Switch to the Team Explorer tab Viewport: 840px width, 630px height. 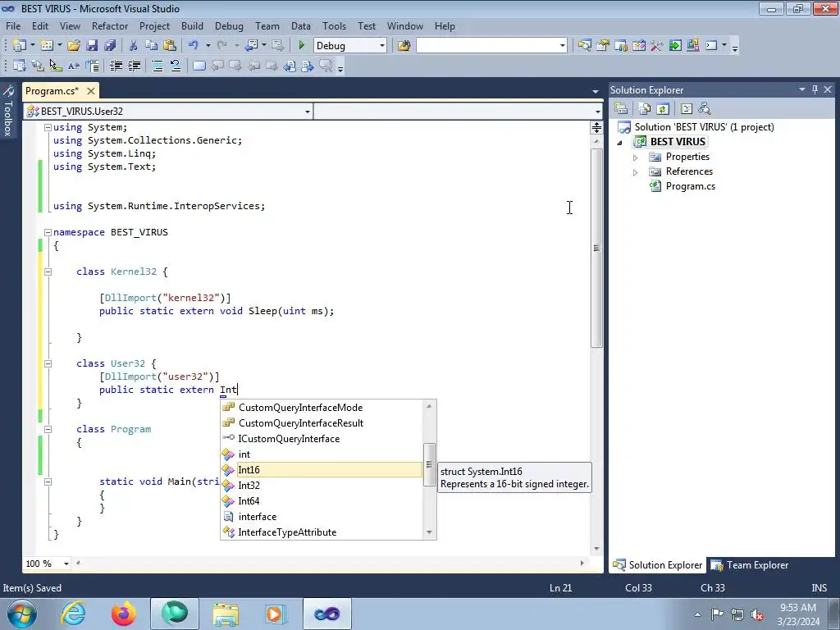750,565
